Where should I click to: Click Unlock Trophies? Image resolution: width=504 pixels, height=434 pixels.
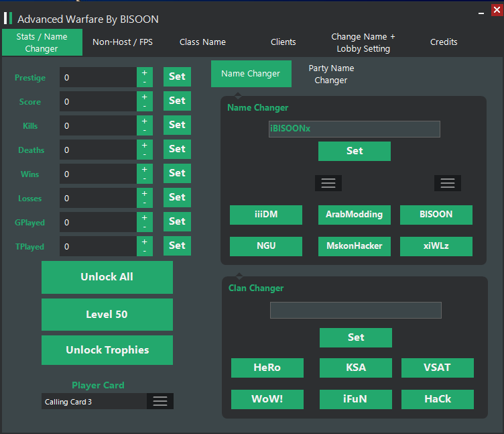[107, 350]
